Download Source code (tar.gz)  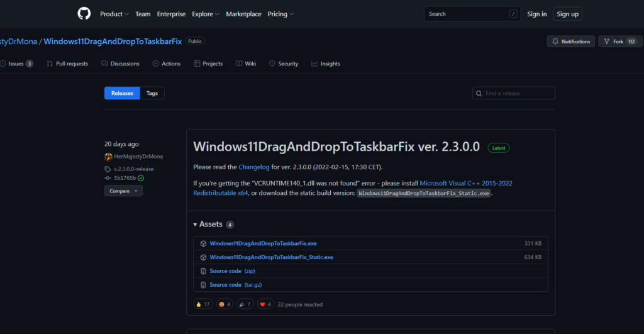pos(236,285)
